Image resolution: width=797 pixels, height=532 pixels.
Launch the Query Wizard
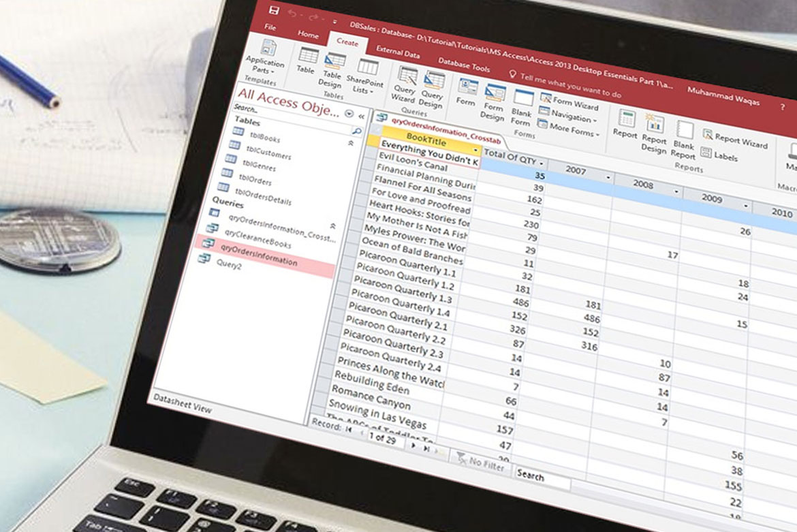click(405, 84)
